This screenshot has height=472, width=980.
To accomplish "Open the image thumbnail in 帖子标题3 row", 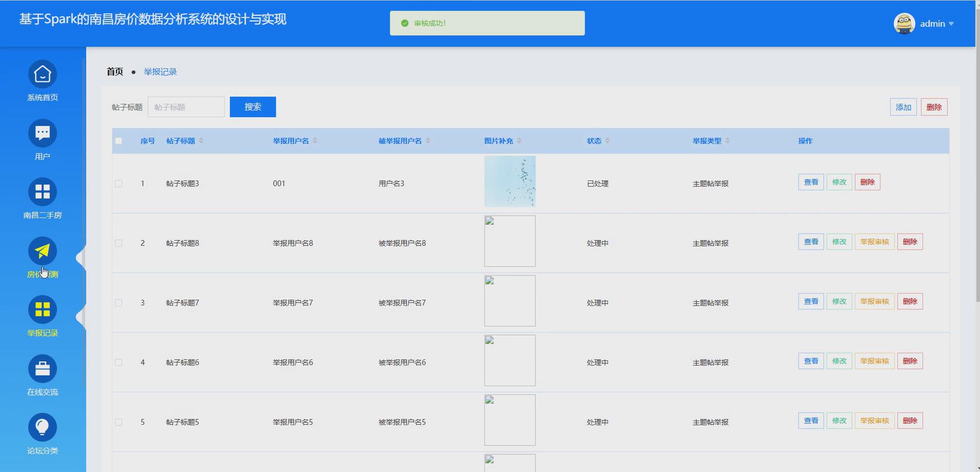I will (x=510, y=182).
